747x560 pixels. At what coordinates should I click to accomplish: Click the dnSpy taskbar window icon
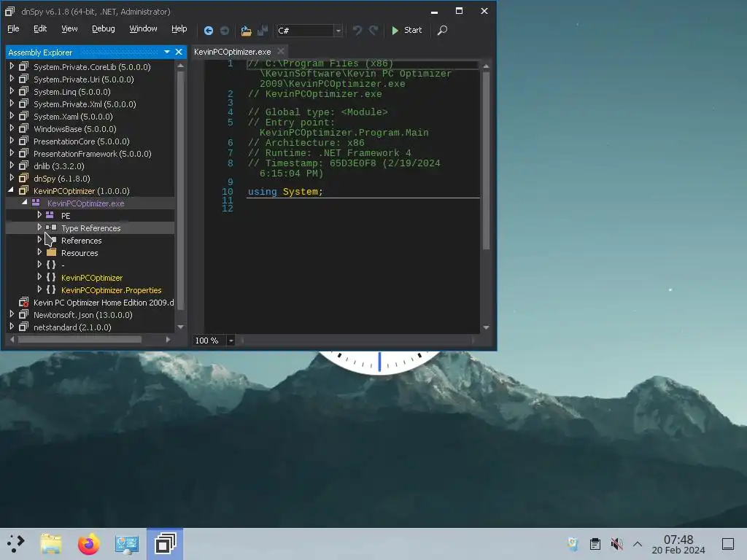tap(165, 543)
